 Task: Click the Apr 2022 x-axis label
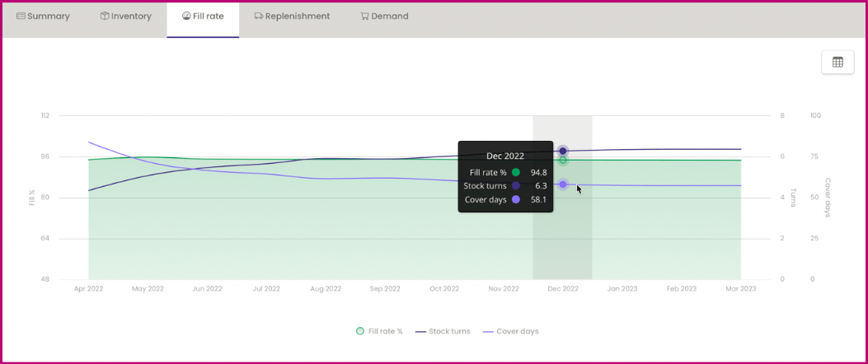pyautogui.click(x=88, y=289)
